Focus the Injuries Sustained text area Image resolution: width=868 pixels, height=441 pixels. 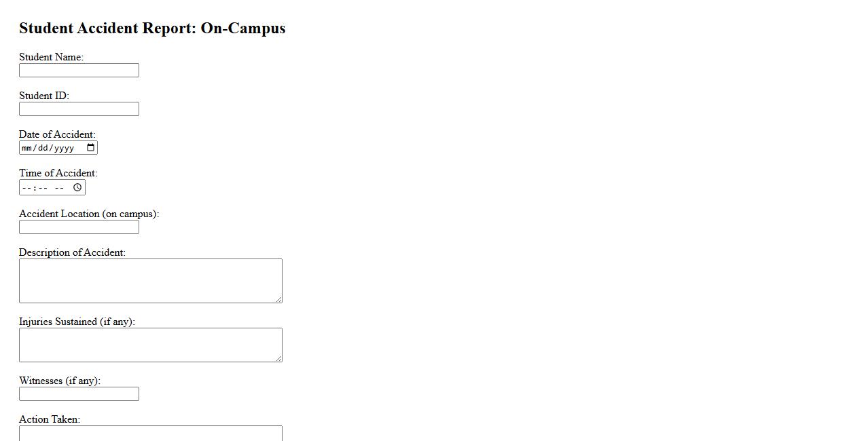pyautogui.click(x=150, y=345)
